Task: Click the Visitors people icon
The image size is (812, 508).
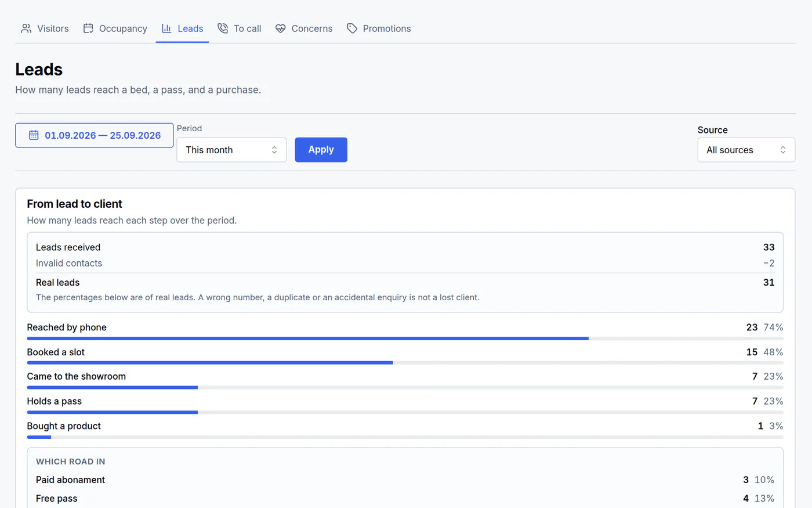Action: tap(26, 28)
